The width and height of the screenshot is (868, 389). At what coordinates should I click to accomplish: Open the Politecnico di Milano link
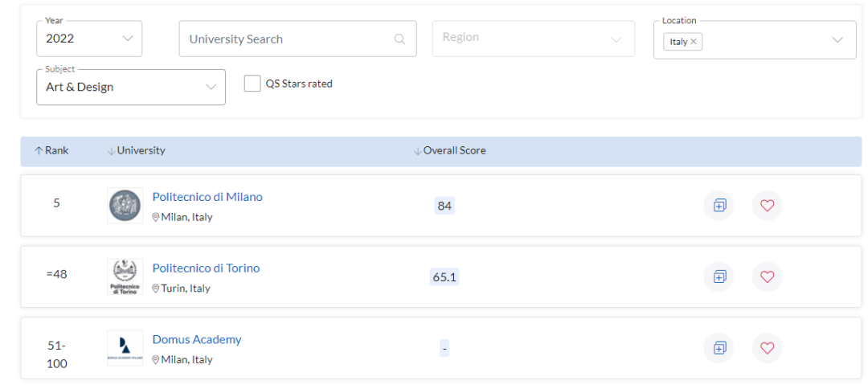[207, 197]
